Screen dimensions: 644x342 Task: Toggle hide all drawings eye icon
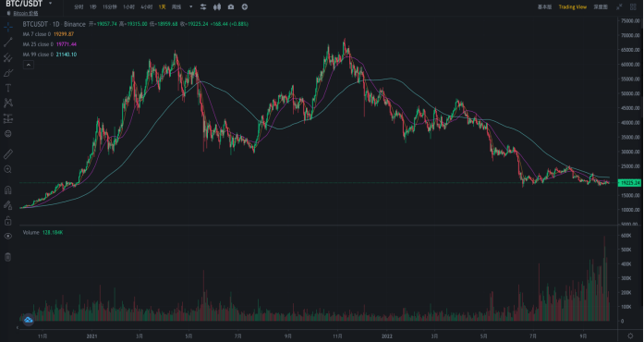point(7,236)
